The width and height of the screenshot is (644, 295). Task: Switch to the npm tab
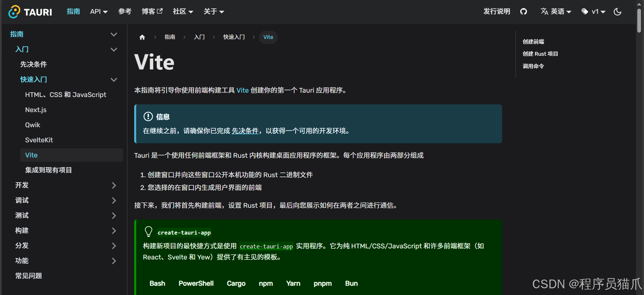pyautogui.click(x=266, y=284)
